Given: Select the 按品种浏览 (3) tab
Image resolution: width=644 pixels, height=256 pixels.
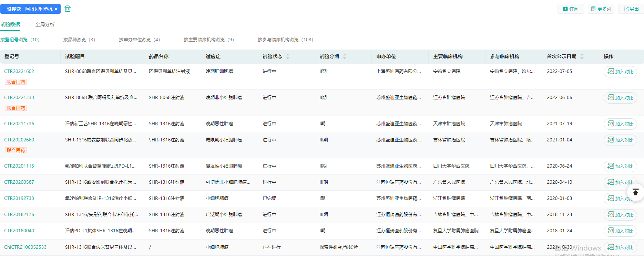Looking at the screenshot, I should coord(79,40).
